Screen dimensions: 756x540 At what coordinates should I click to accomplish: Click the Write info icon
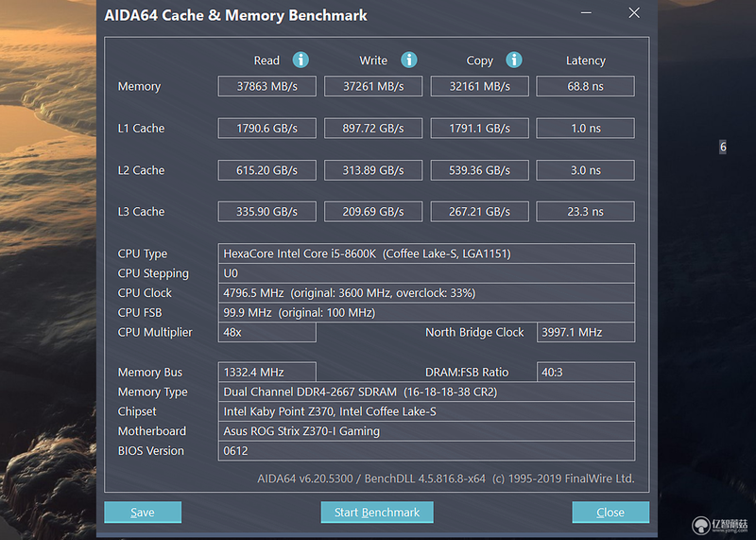tap(409, 60)
